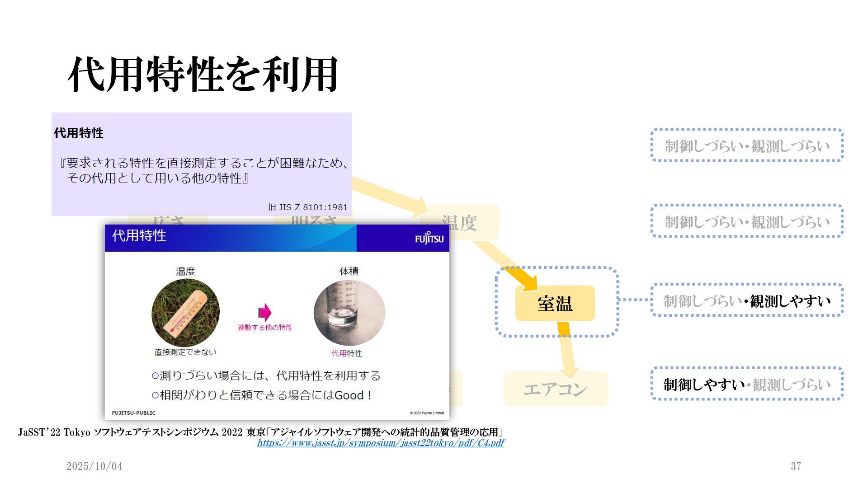Click the top 制御しづらい・観測しづらい dotted label
Screen dimensions: 868x488
[x=747, y=145]
